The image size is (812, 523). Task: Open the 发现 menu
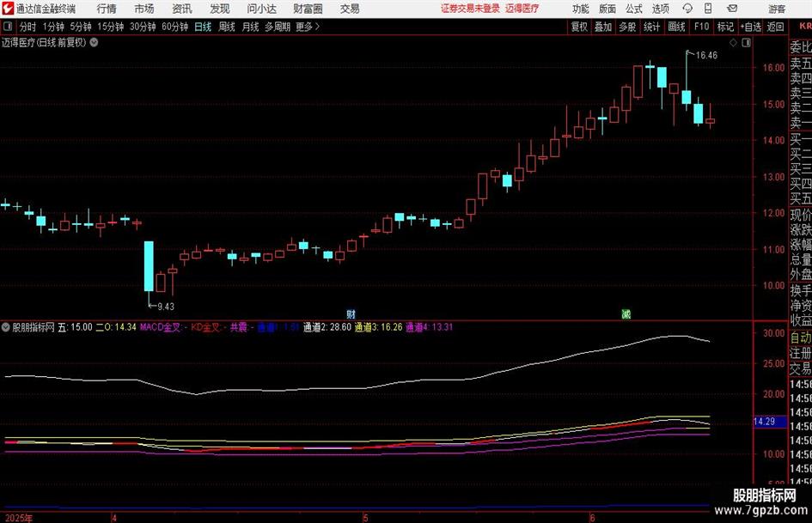pyautogui.click(x=220, y=9)
